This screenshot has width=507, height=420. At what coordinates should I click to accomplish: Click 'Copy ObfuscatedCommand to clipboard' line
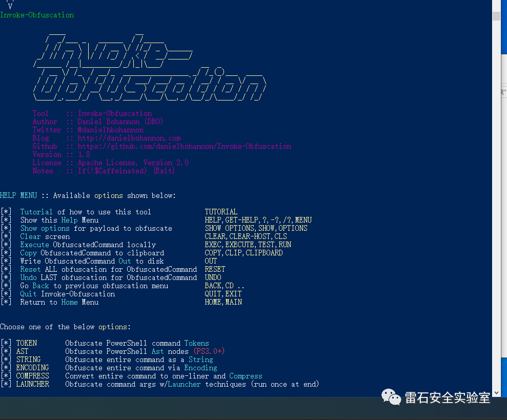click(92, 253)
